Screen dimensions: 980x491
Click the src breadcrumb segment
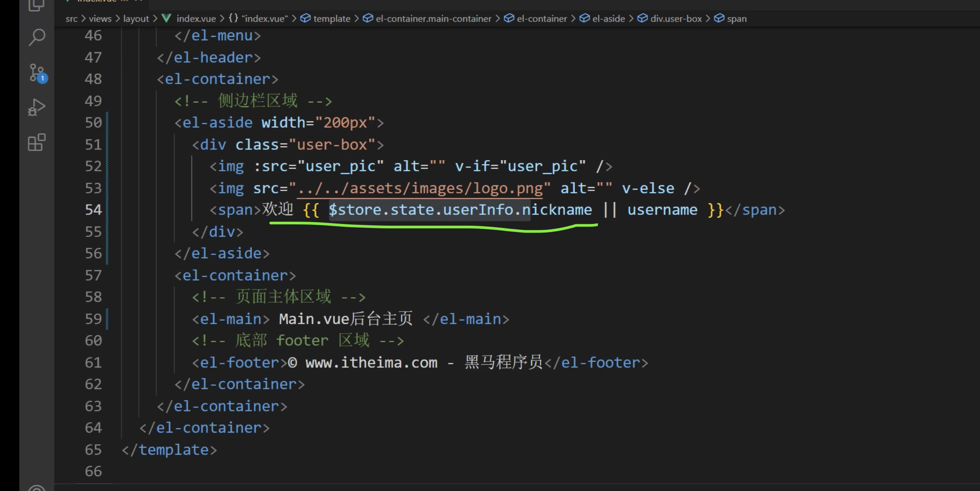[71, 18]
